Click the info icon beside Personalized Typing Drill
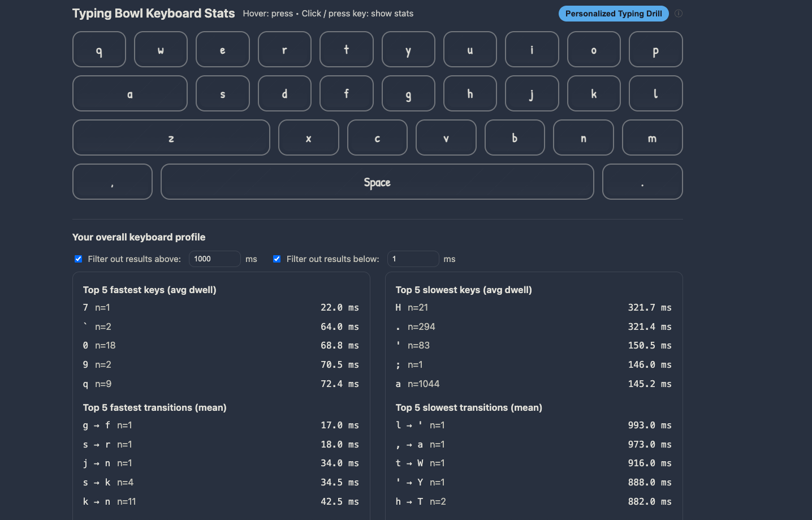This screenshot has height=520, width=812. coord(679,14)
